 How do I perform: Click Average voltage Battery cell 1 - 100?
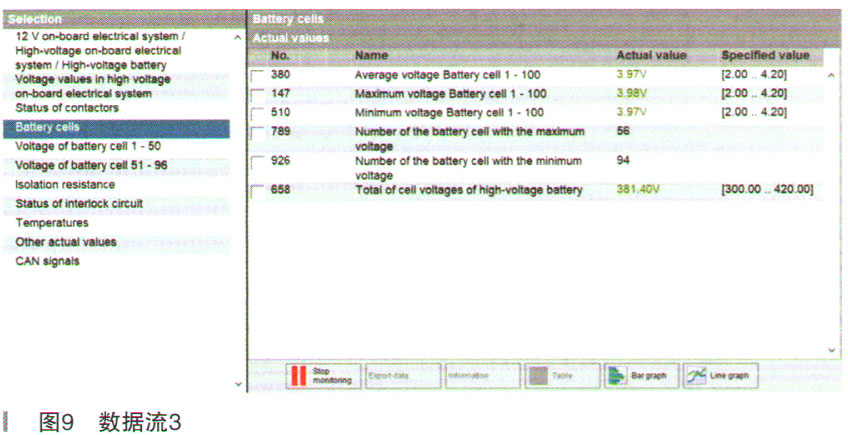click(447, 75)
